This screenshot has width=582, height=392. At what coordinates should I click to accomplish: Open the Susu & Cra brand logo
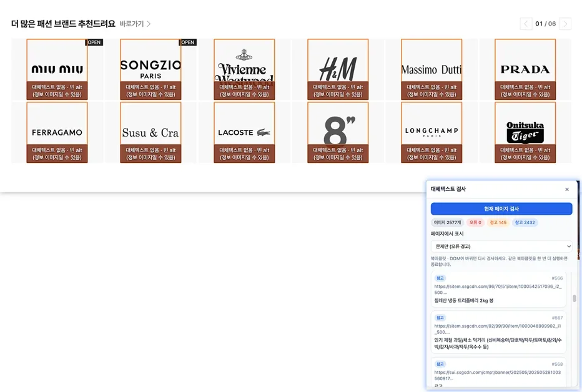tap(150, 132)
